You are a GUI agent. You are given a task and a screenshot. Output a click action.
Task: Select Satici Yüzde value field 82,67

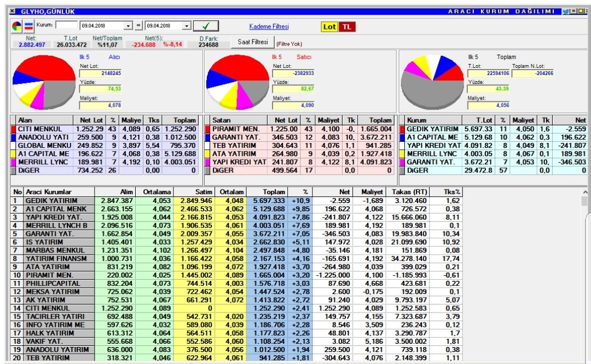pos(294,89)
